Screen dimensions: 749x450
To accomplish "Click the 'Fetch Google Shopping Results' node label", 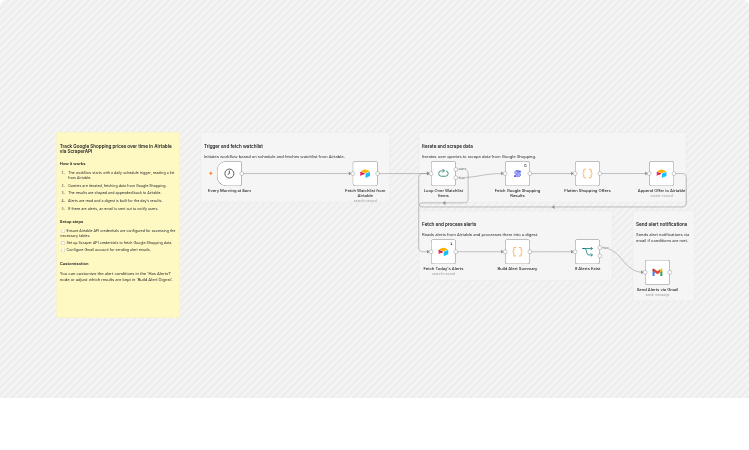I will pyautogui.click(x=517, y=193).
